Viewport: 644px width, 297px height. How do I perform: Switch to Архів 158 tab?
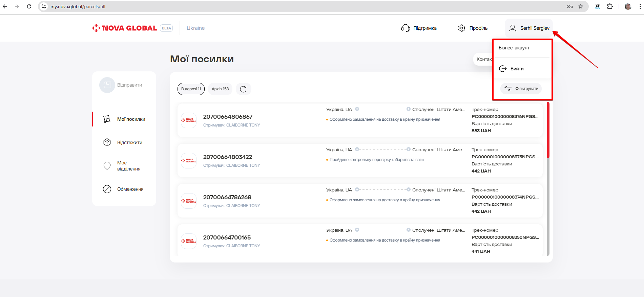point(220,89)
